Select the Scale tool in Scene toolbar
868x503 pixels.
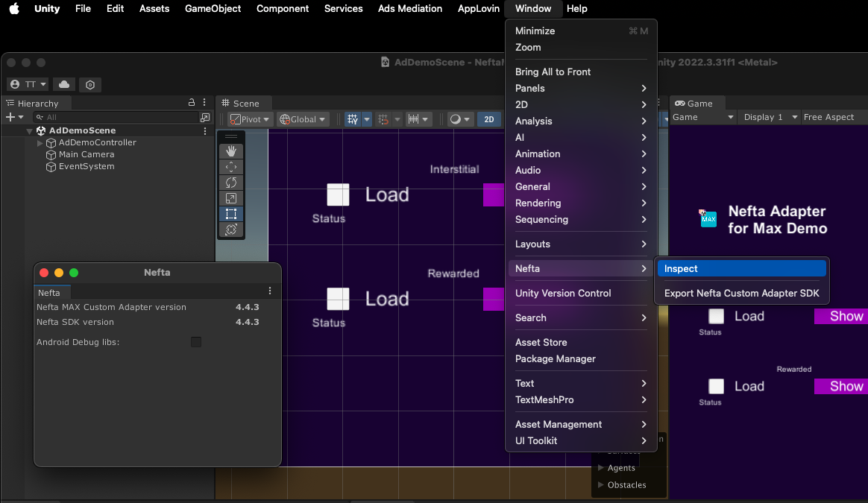[231, 198]
